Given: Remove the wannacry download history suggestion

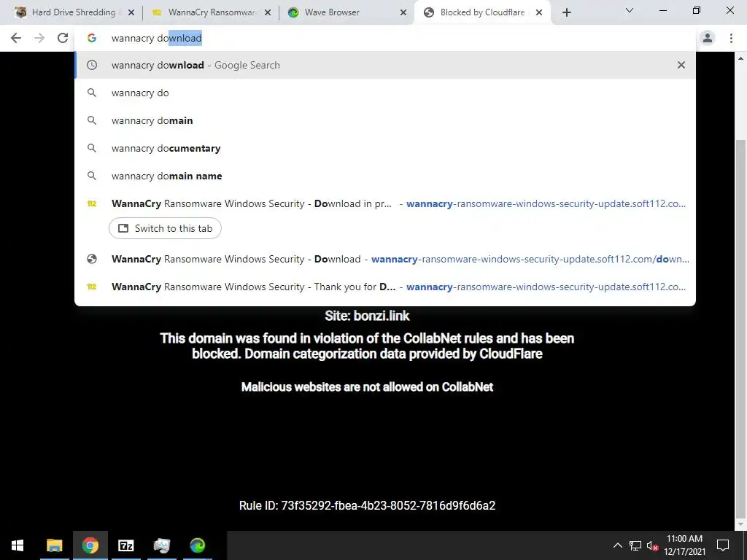Looking at the screenshot, I should [x=681, y=65].
